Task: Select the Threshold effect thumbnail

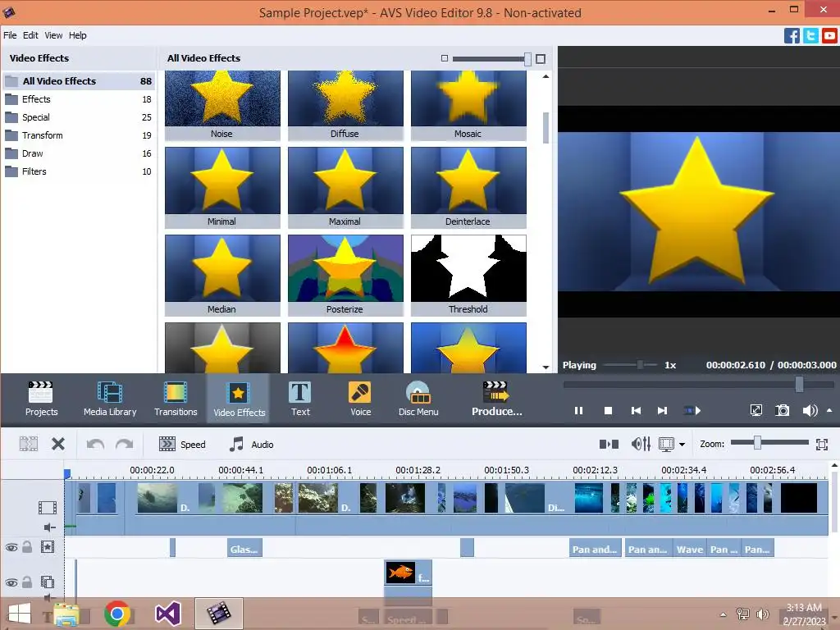Action: [468, 276]
